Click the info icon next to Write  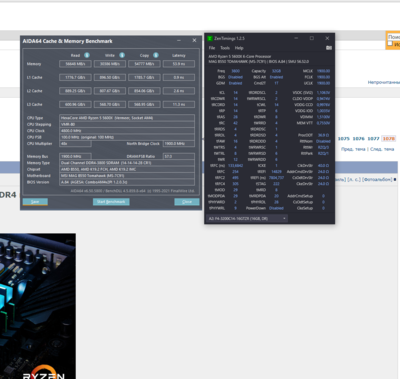click(x=122, y=55)
